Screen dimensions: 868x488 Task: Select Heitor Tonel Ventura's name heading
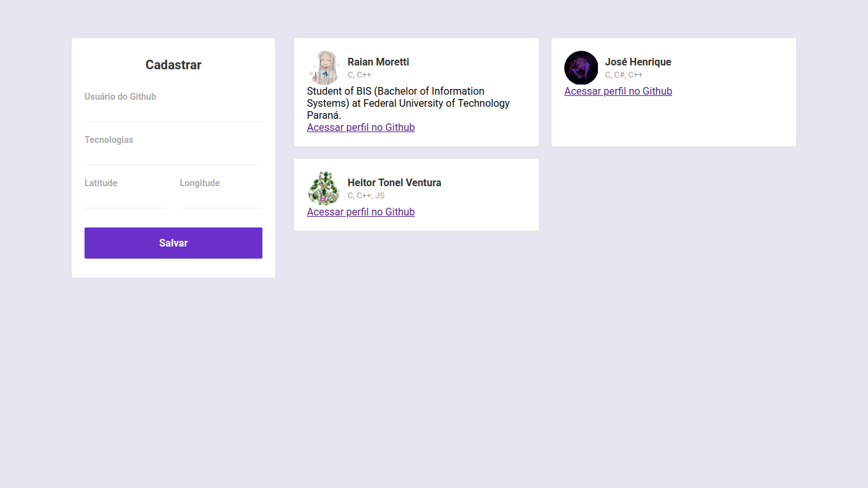pos(394,182)
